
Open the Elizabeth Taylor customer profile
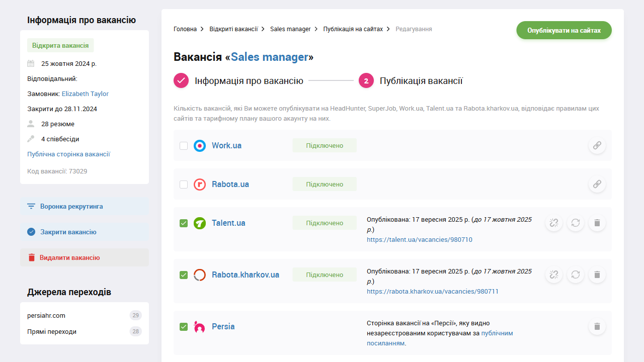[x=85, y=94]
